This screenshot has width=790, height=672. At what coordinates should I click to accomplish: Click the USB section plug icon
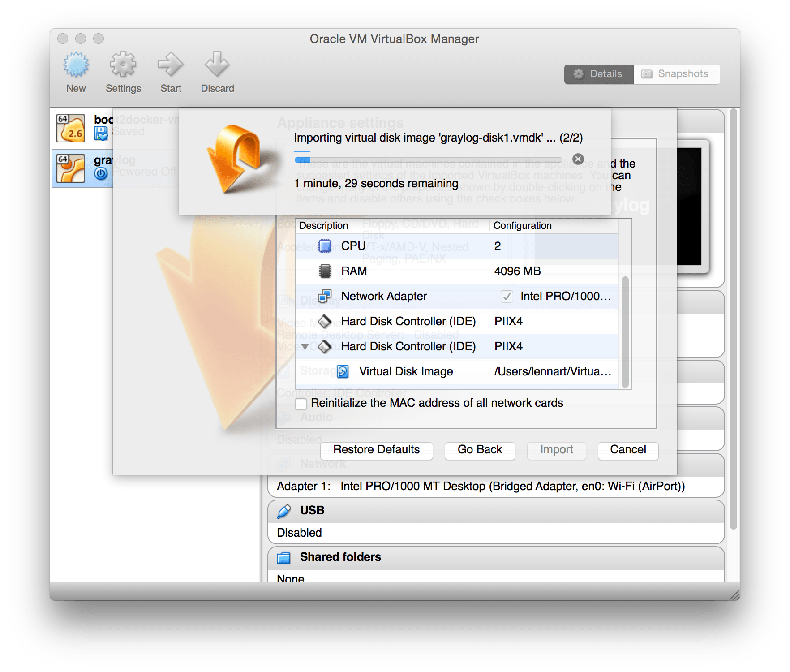click(x=284, y=511)
